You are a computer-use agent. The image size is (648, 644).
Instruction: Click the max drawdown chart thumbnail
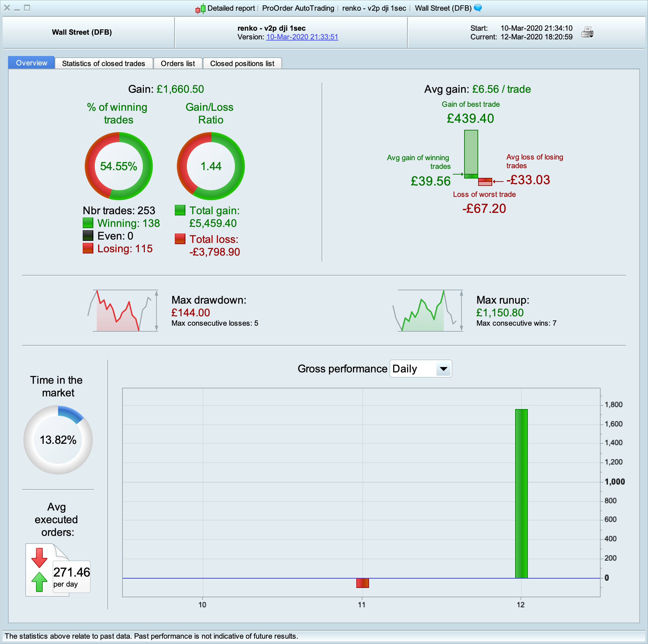click(x=123, y=311)
